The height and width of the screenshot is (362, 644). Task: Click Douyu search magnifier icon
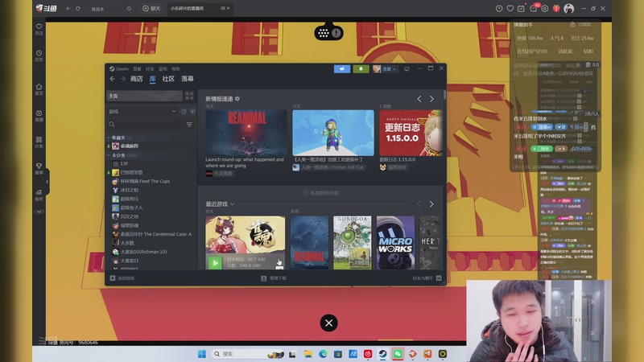pyautogui.click(x=129, y=9)
